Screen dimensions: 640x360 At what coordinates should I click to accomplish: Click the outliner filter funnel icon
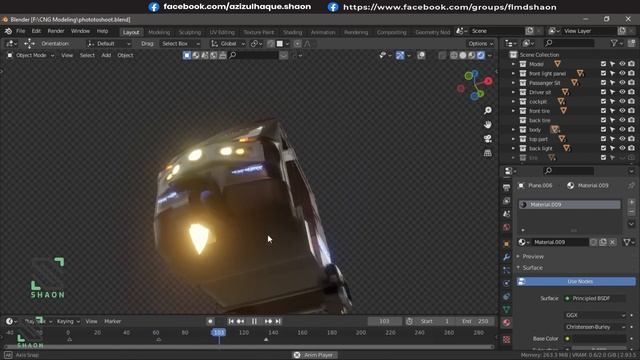[614, 43]
